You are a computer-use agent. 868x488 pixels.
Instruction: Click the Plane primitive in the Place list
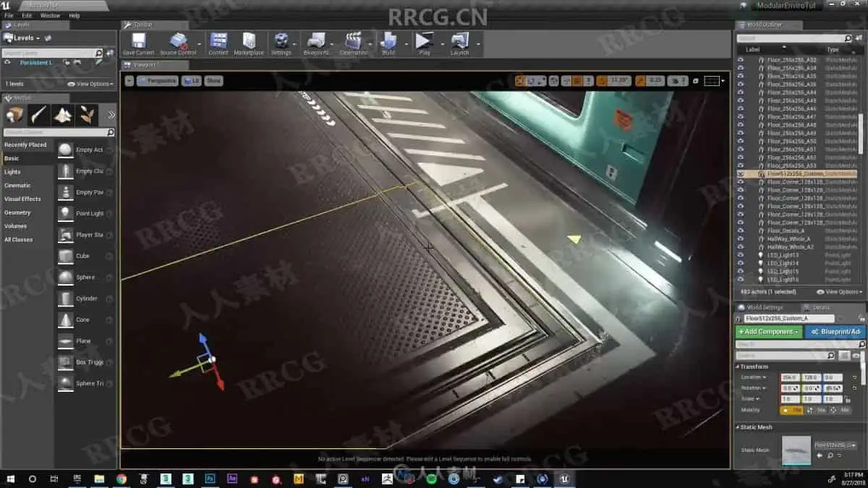(86, 341)
